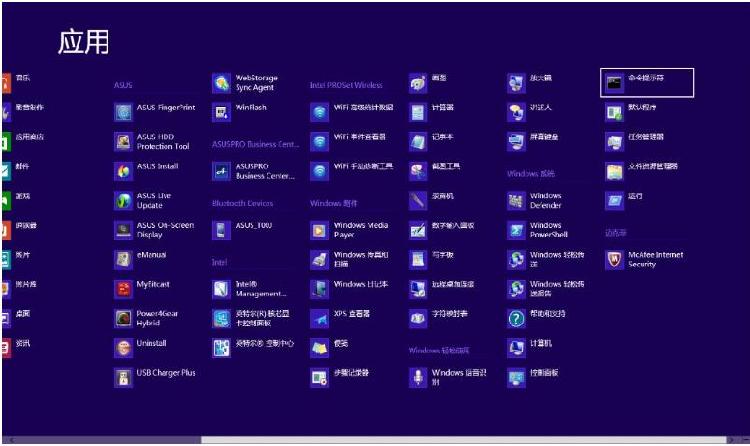Launch 命令提示符 (Command Prompt)

[647, 83]
